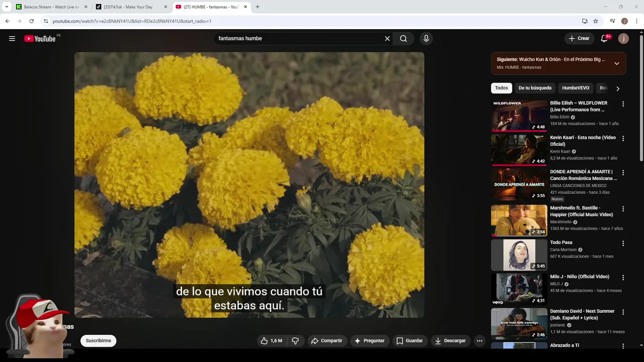Close the TikTok browser tab
Screen dimensions: 644x362
(x=166, y=7)
